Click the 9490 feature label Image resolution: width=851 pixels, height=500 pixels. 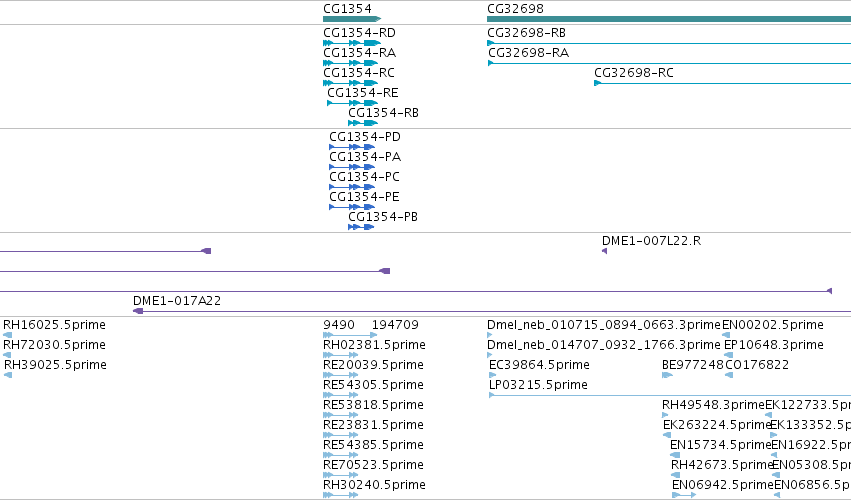point(339,325)
